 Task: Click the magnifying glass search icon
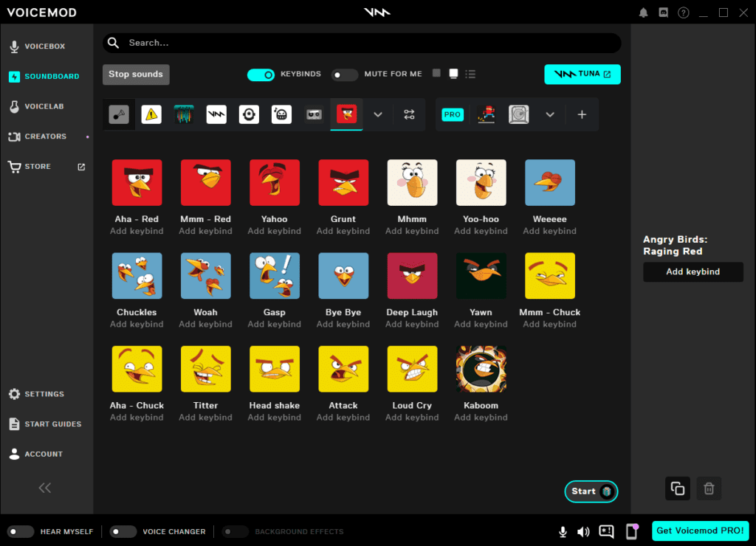click(x=113, y=43)
